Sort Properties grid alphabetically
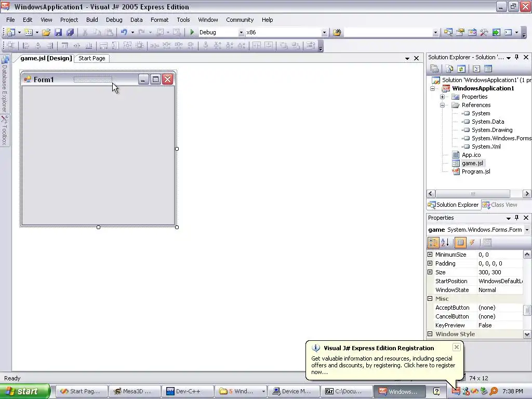532x399 pixels. pyautogui.click(x=445, y=242)
